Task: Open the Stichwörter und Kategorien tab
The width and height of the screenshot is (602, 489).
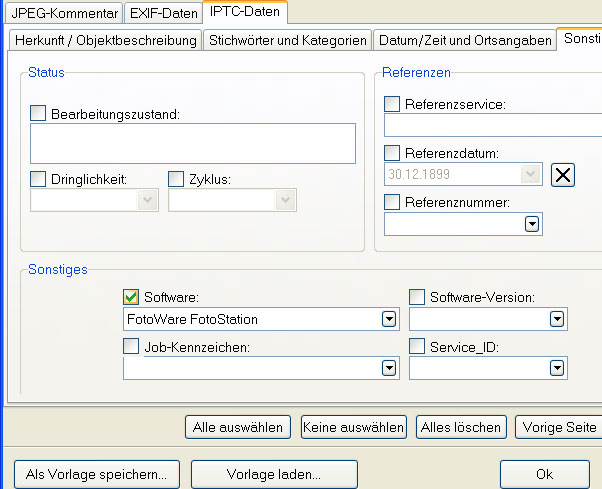Action: point(286,40)
